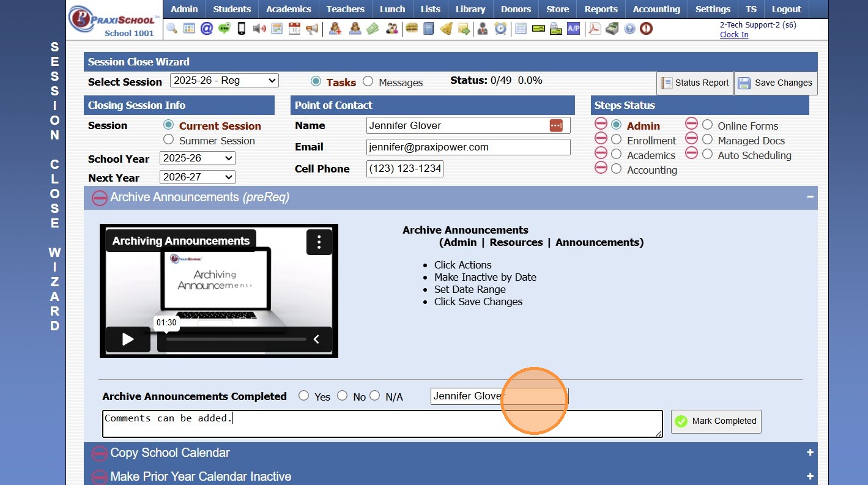This screenshot has width=868, height=485.
Task: Open the Next Year dropdown
Action: coord(198,177)
